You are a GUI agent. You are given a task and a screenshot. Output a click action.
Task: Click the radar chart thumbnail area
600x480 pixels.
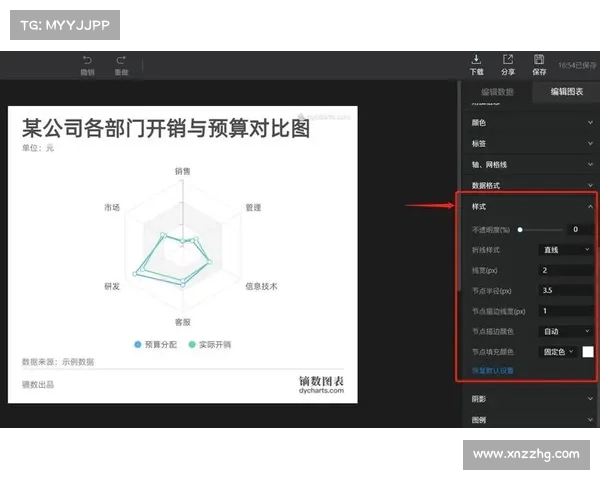click(183, 247)
